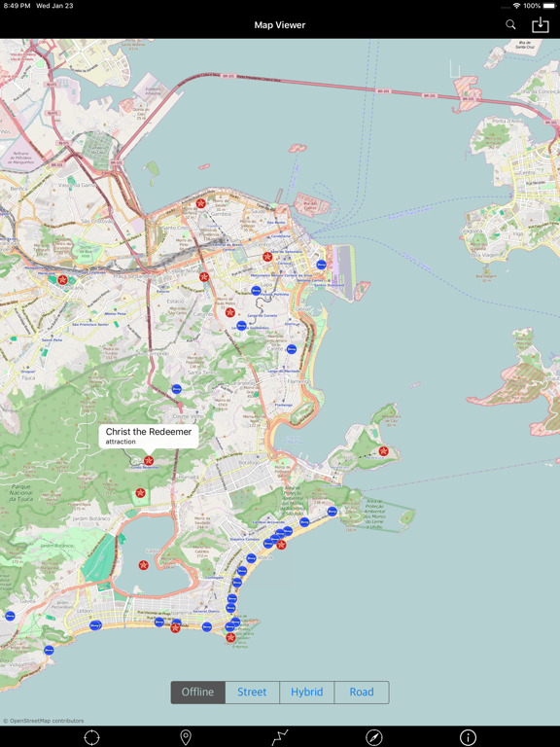The image size is (560, 747).
Task: Switch to the Street map mode
Action: click(x=252, y=693)
